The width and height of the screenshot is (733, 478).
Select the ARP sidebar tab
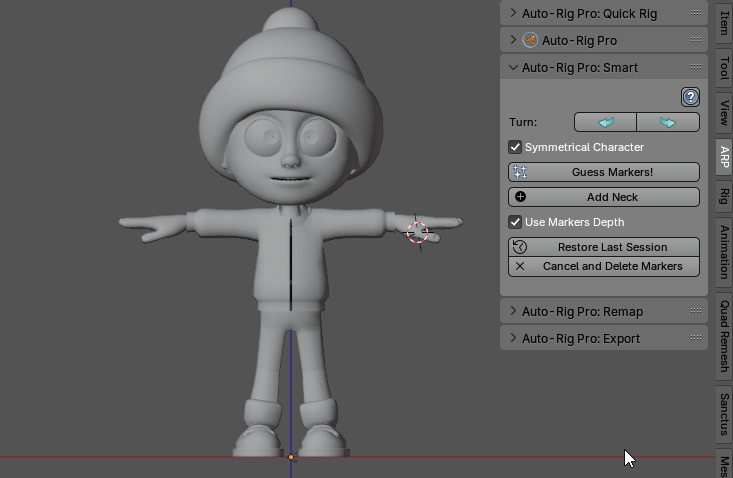724,157
